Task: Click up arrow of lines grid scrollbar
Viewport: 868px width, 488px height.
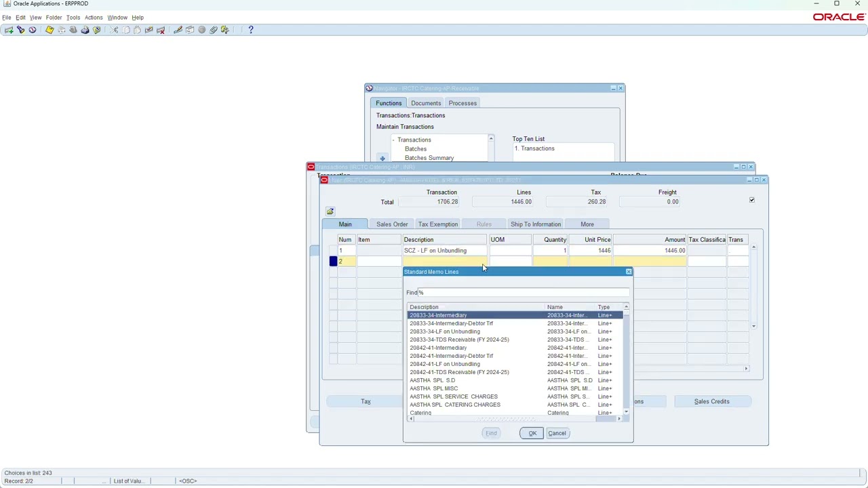Action: click(753, 247)
